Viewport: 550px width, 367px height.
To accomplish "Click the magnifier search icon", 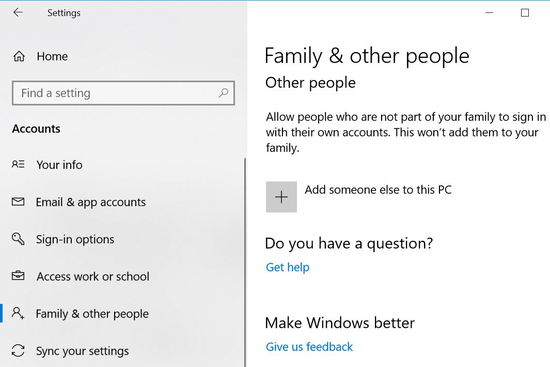I will [223, 93].
